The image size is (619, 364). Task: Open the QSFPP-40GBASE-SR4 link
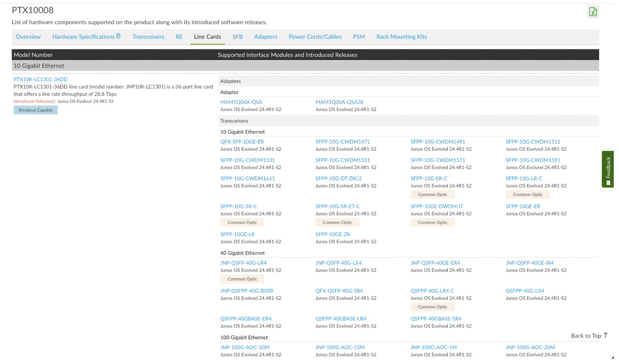[436, 319]
